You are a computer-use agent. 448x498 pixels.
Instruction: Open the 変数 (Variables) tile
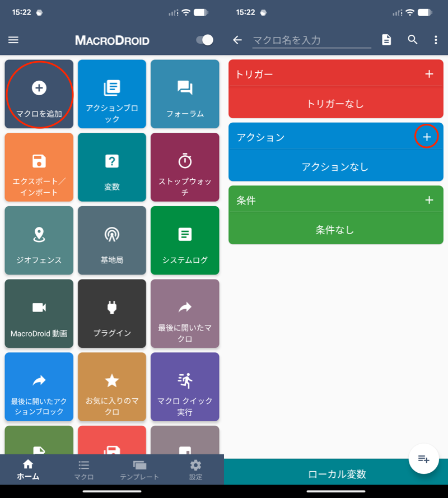click(111, 167)
